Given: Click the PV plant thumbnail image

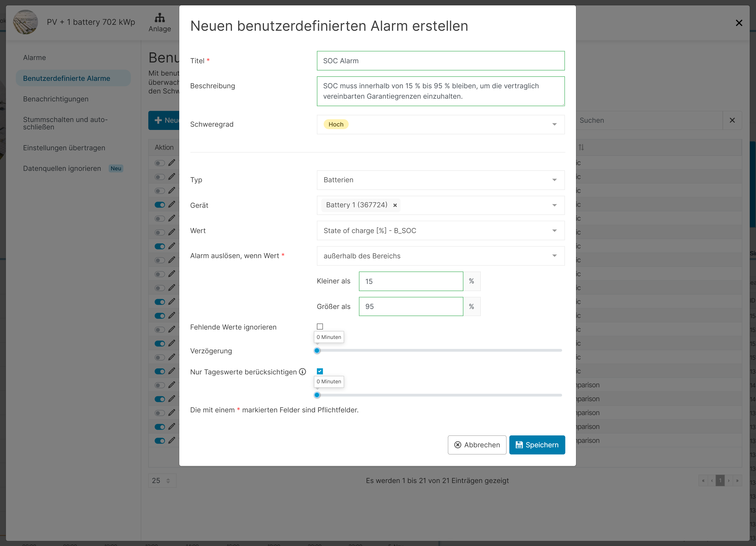Looking at the screenshot, I should (26, 22).
